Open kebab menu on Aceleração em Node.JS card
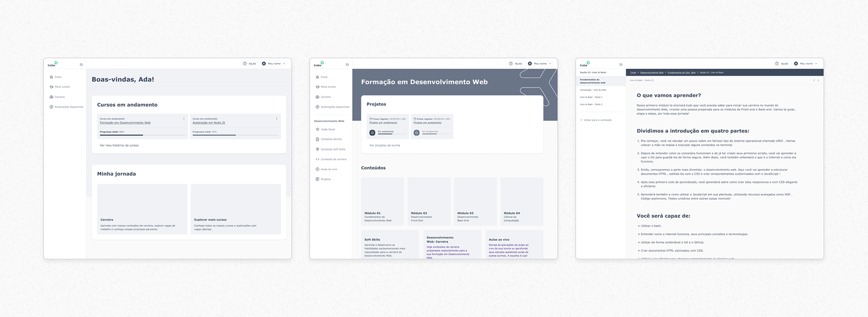This screenshot has height=317, width=868. point(277,119)
